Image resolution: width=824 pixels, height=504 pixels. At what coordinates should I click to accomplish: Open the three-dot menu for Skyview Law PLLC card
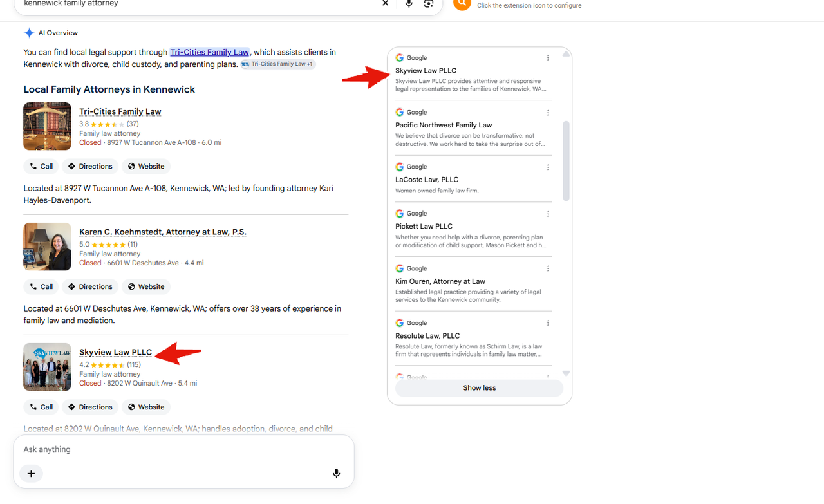(x=548, y=58)
